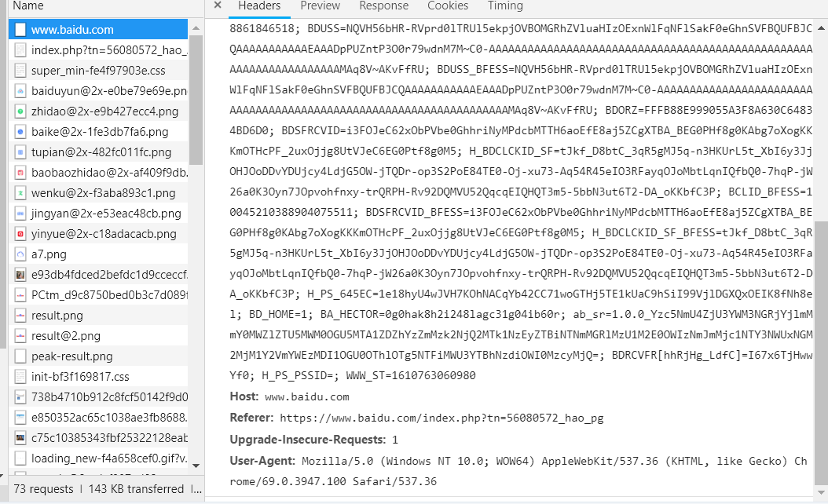Select the c75c10385343fbf25322128ea request
This screenshot has height=504, width=828.
(98, 437)
